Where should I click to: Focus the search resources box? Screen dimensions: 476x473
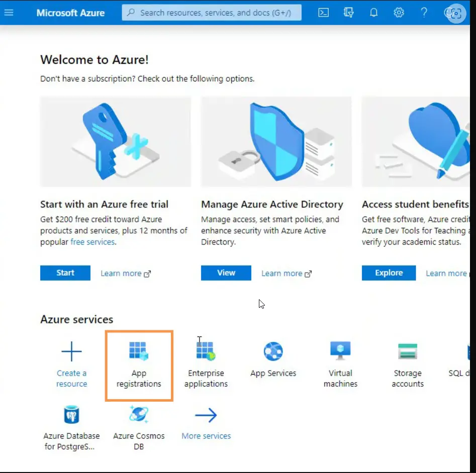pos(212,13)
